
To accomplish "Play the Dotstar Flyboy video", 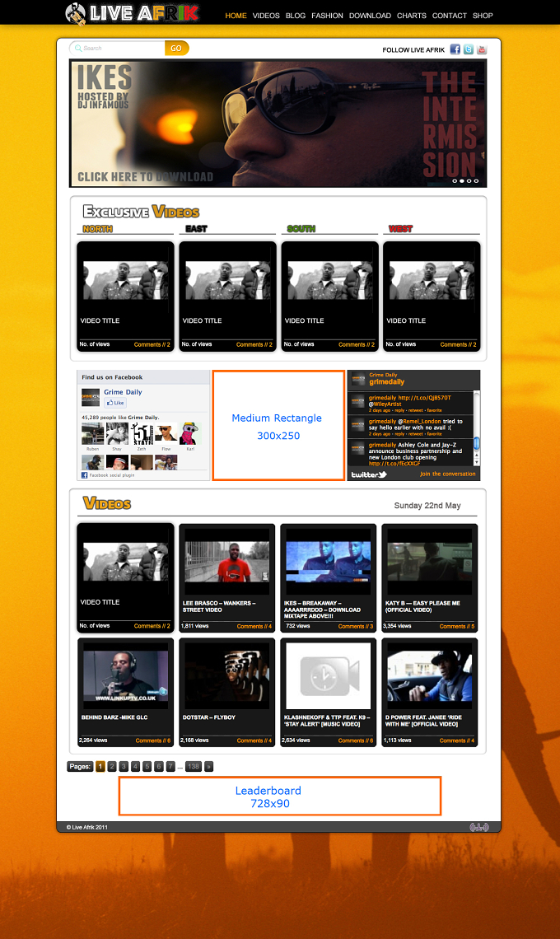I will pyautogui.click(x=227, y=676).
